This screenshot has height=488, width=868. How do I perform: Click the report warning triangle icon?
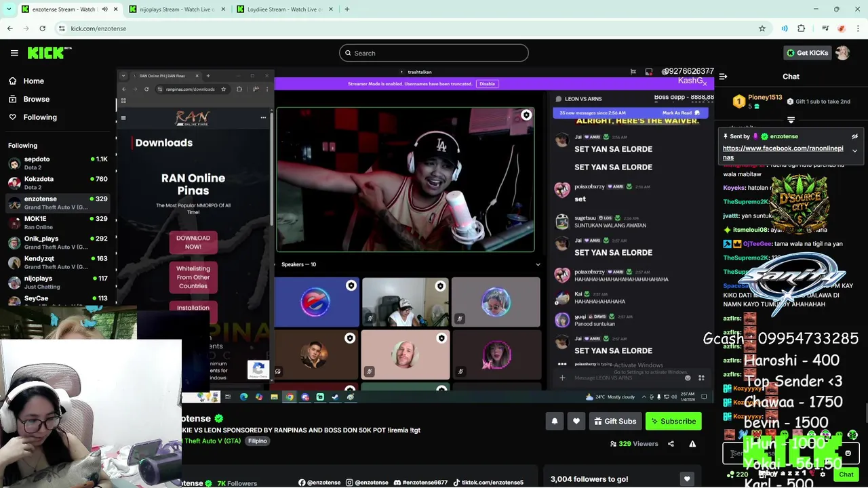click(x=692, y=444)
